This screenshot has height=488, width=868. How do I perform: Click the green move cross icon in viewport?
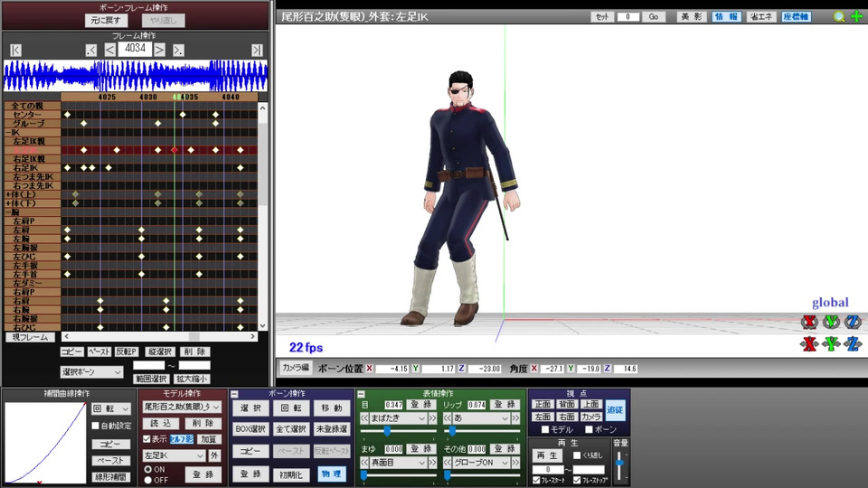coord(856,16)
